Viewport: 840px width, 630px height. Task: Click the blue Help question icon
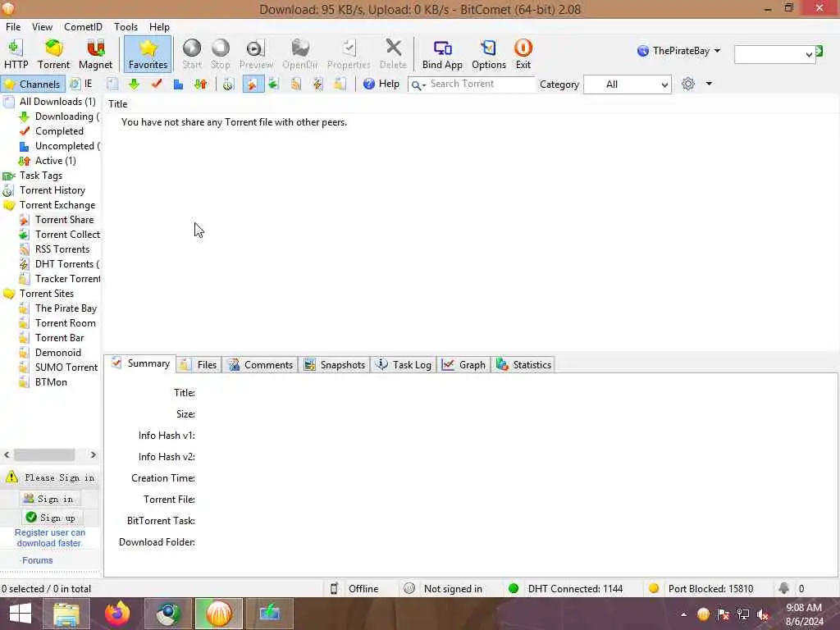368,84
